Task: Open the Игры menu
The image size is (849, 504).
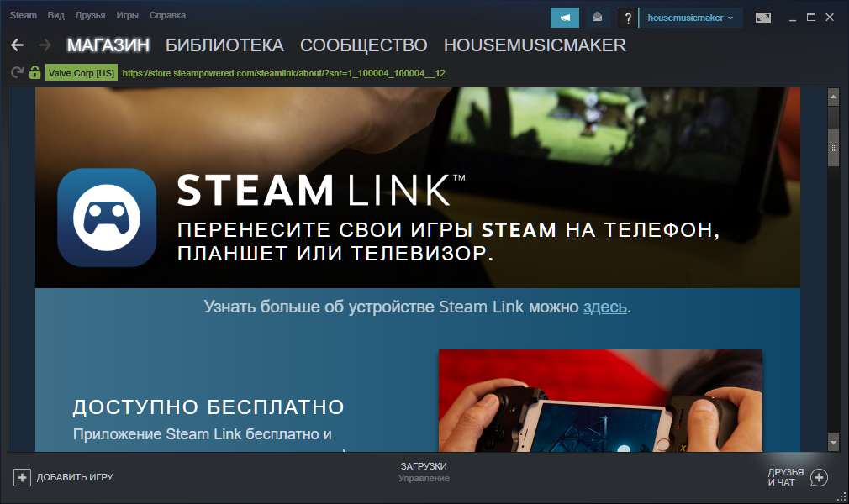Action: pyautogui.click(x=127, y=15)
